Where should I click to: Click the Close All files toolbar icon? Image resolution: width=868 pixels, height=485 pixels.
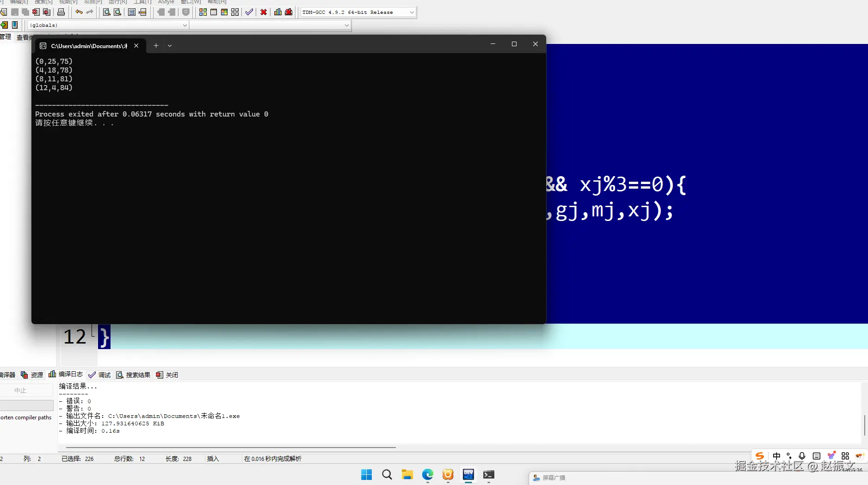pos(47,12)
